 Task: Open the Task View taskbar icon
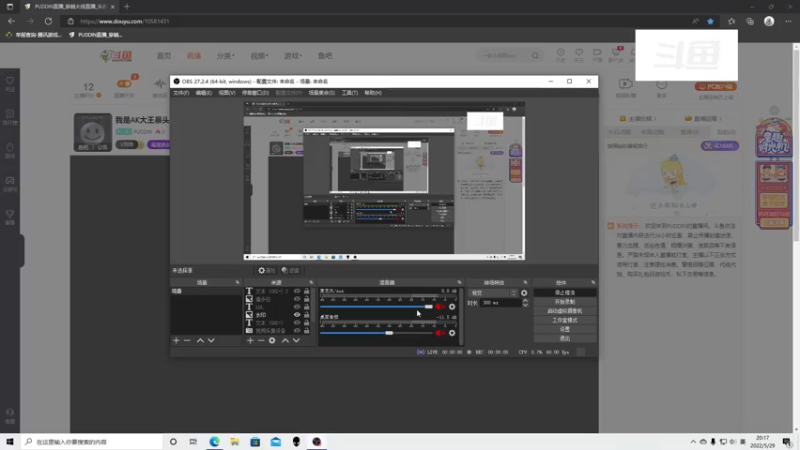tap(193, 441)
